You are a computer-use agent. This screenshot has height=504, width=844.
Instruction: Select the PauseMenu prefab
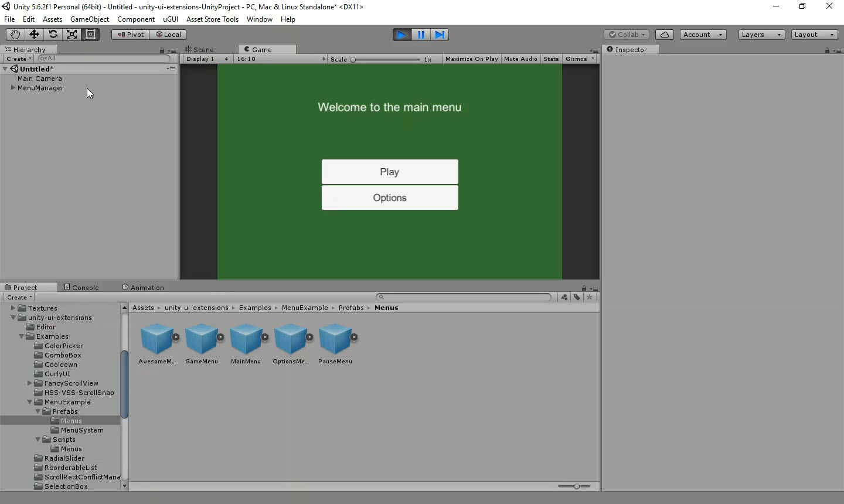(335, 343)
